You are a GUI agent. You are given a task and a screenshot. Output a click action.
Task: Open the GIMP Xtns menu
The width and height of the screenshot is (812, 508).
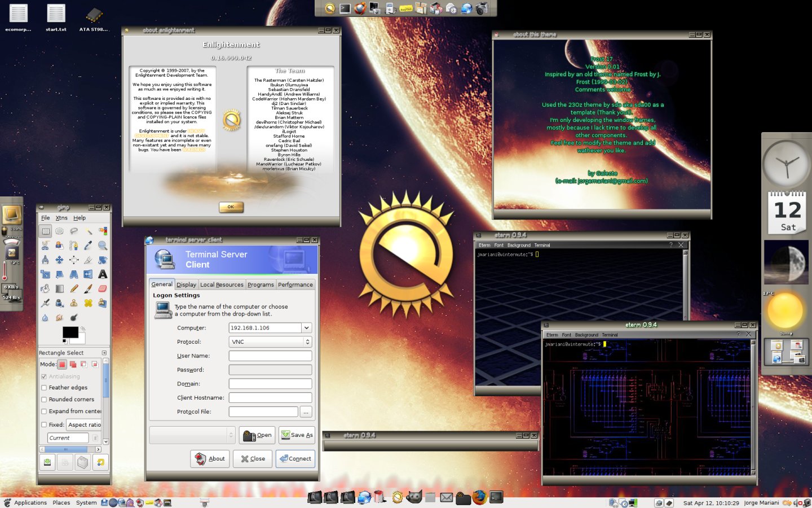click(x=61, y=218)
